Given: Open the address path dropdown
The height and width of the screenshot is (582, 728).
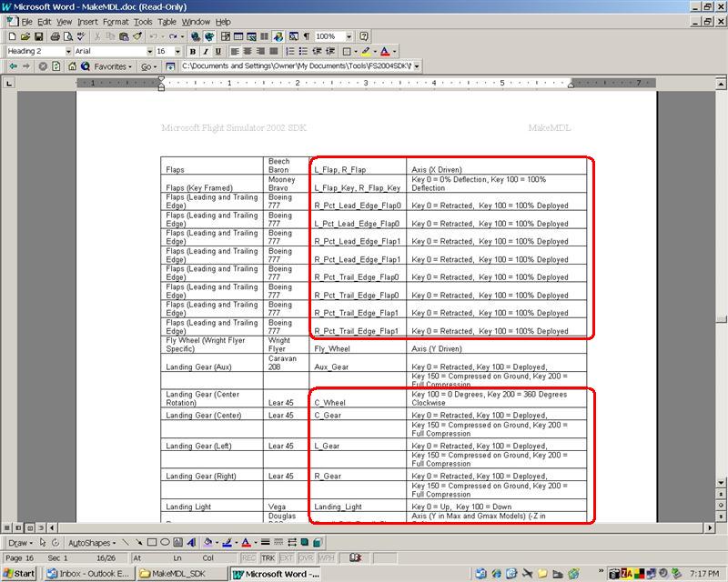Looking at the screenshot, I should [417, 66].
